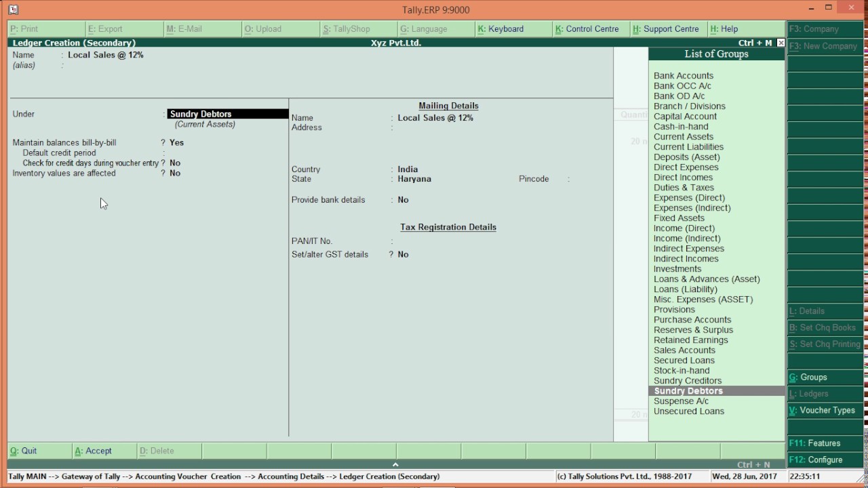The height and width of the screenshot is (488, 868).
Task: Select Branch / Divisions group
Action: coord(690,106)
